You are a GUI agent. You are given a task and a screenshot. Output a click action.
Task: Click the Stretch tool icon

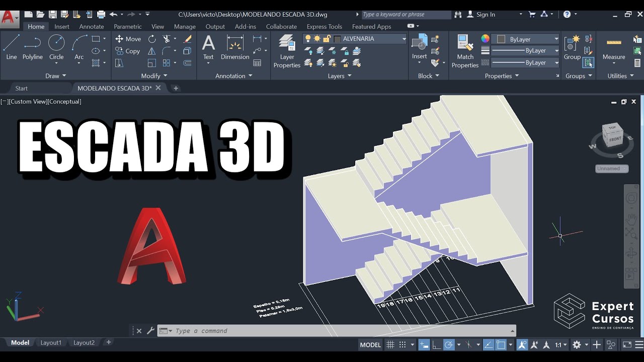119,63
